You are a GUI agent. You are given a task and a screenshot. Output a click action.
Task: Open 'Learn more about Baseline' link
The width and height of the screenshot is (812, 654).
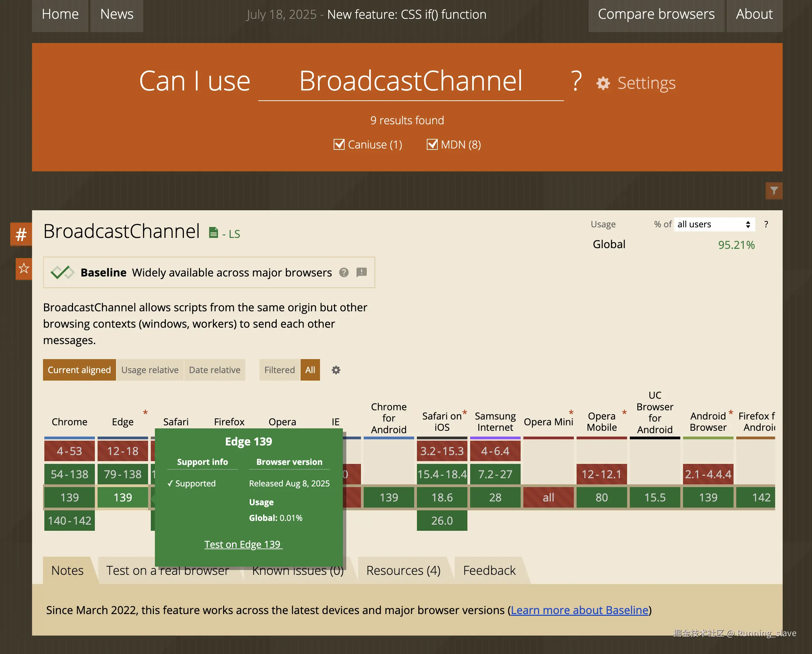coord(580,610)
